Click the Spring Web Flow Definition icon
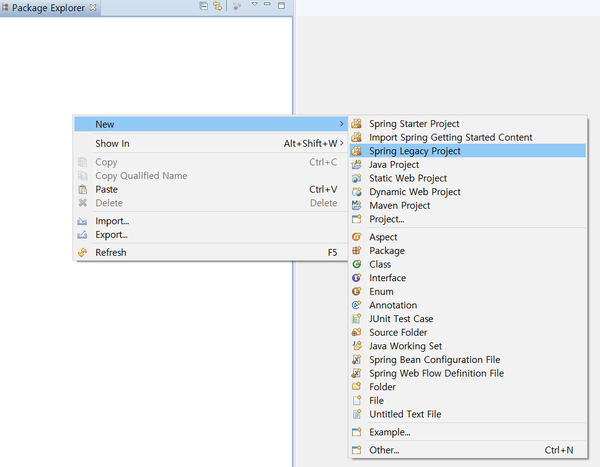Image resolution: width=600 pixels, height=467 pixels. pyautogui.click(x=357, y=373)
